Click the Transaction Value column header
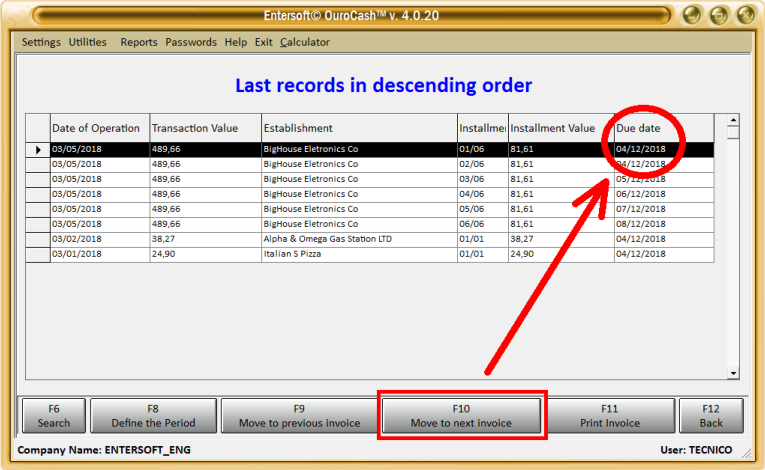765x470 pixels. click(x=205, y=128)
